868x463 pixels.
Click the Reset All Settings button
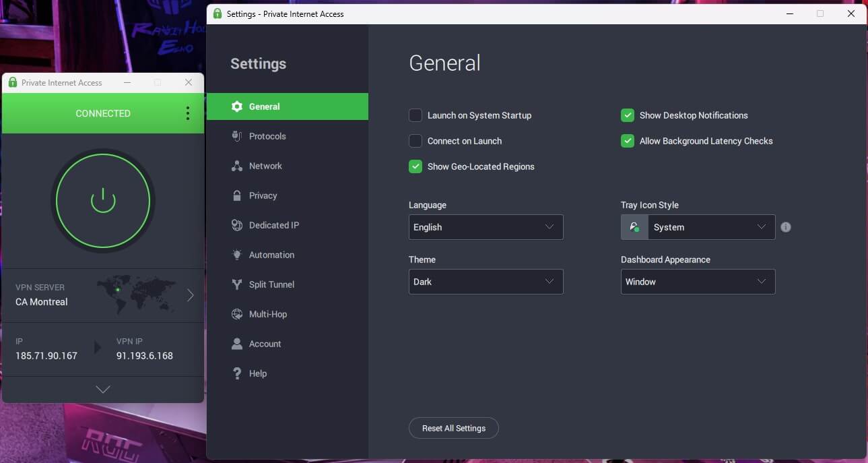coord(454,428)
